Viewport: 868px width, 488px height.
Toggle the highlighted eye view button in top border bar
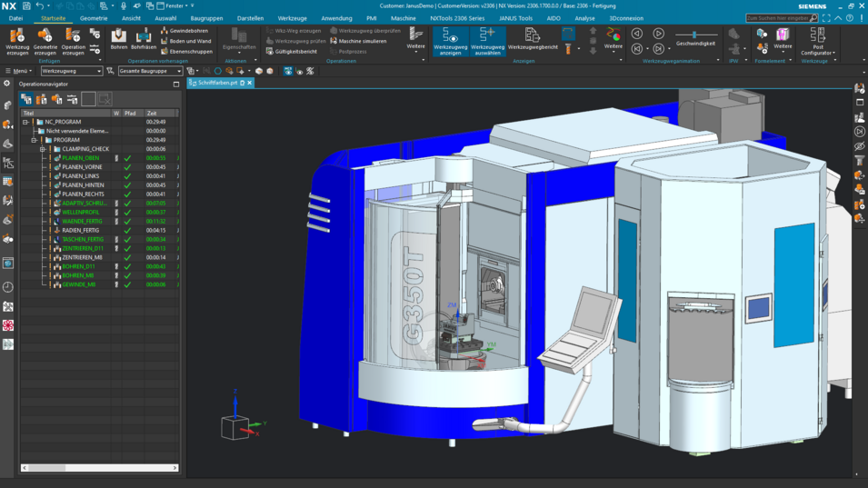[x=288, y=71]
